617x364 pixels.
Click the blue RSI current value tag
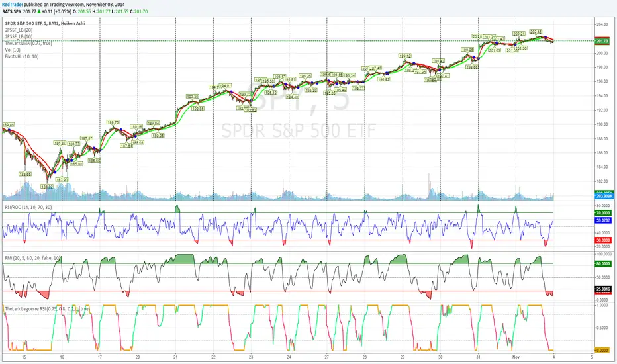[x=603, y=221]
